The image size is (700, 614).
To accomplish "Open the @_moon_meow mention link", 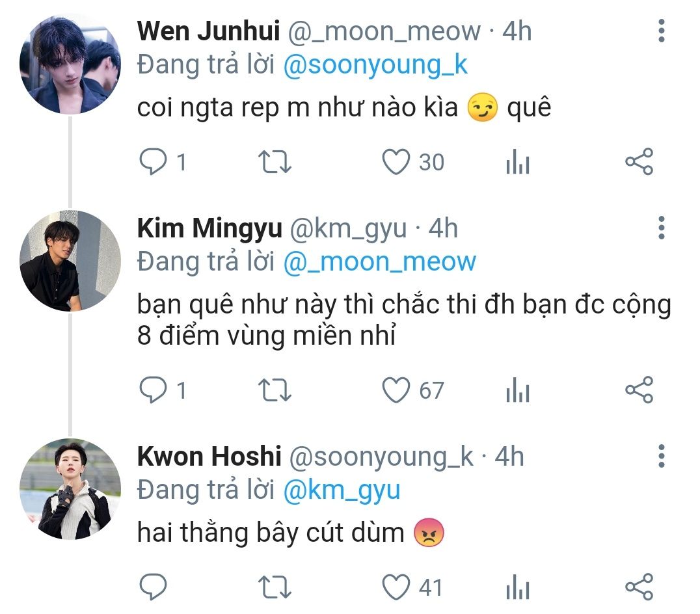I will click(x=380, y=261).
